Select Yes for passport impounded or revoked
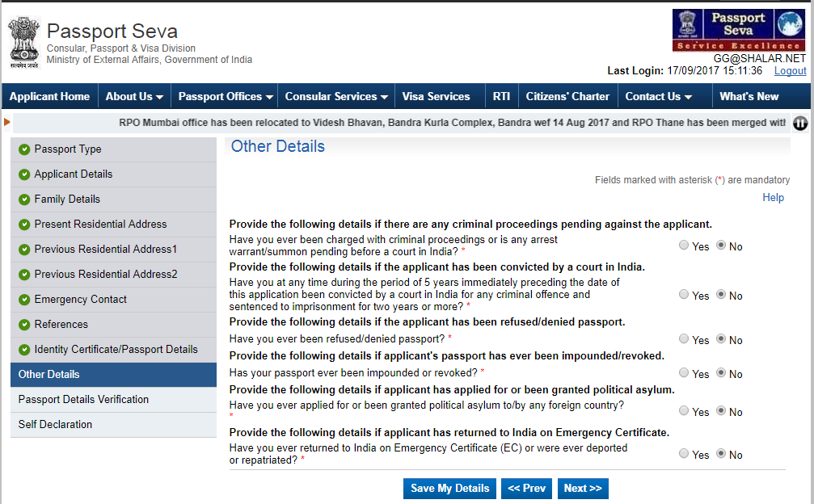Viewport: 814px width, 504px height. point(683,373)
